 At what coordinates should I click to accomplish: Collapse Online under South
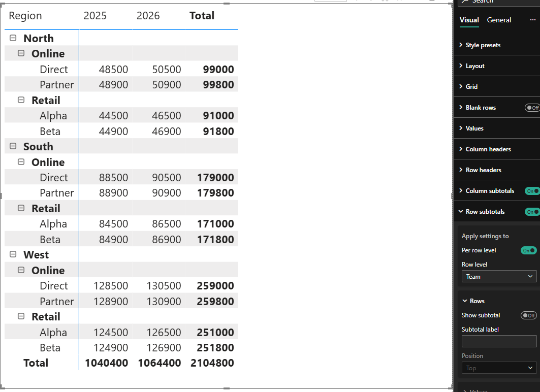point(21,162)
